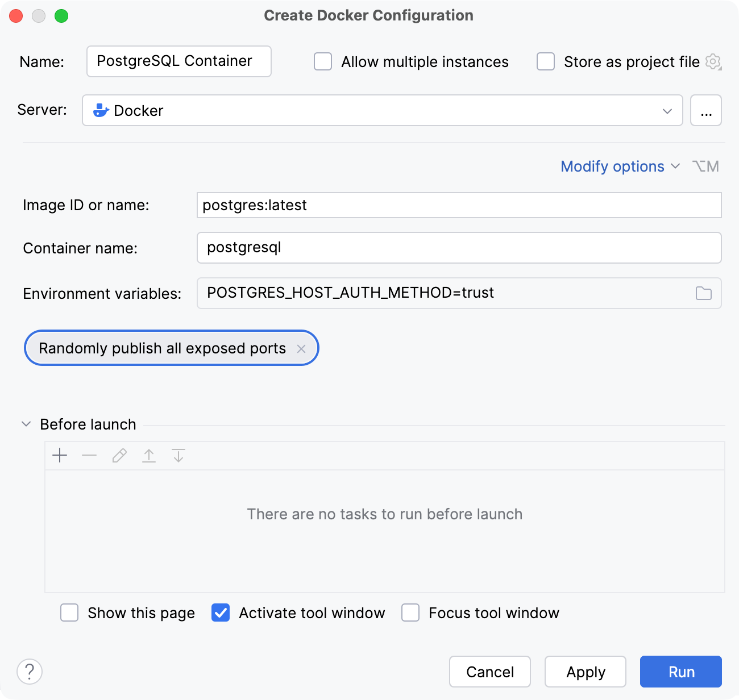Collapse the Before launch section
This screenshot has width=739, height=700.
[26, 423]
